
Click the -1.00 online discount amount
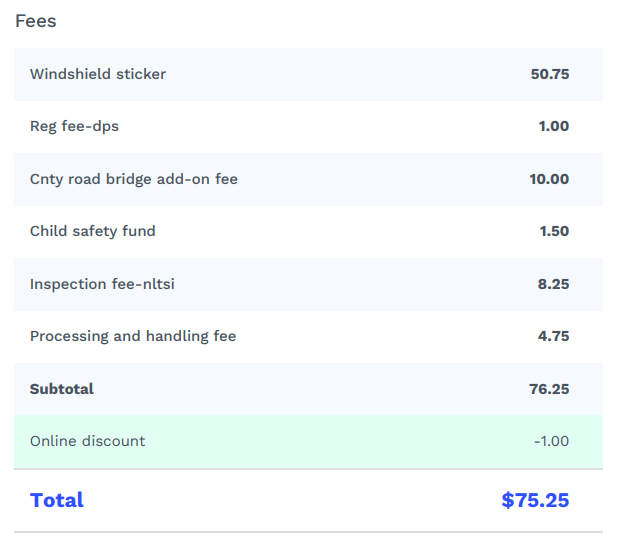(x=550, y=441)
